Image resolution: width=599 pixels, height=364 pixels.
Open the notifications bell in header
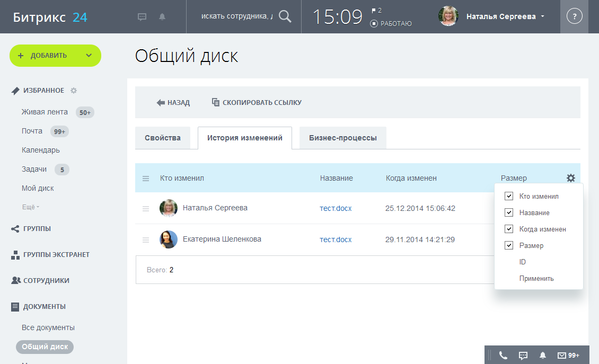pos(162,17)
